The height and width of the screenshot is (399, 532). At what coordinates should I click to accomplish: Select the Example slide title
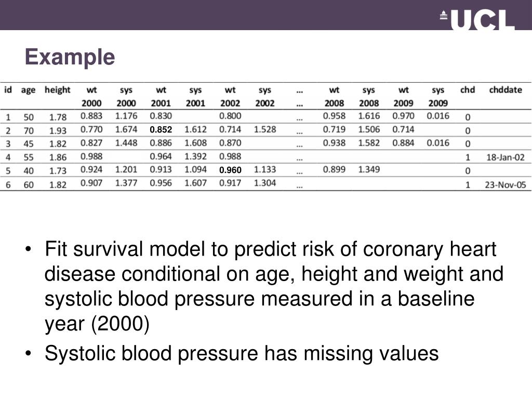coord(70,57)
